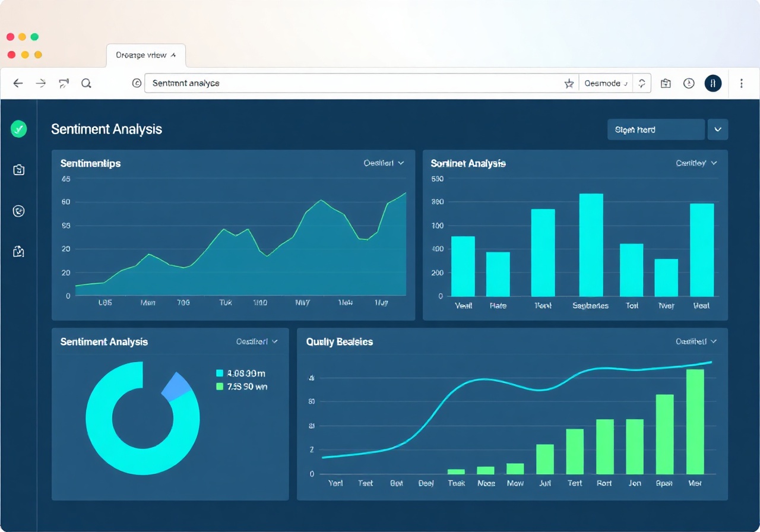Click the last bar labeled 'Veat'

click(702, 249)
